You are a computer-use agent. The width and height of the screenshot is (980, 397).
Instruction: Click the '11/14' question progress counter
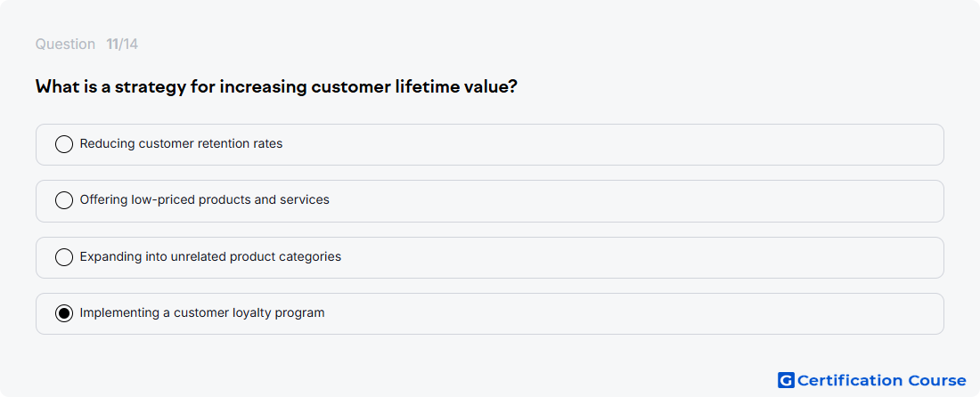122,45
